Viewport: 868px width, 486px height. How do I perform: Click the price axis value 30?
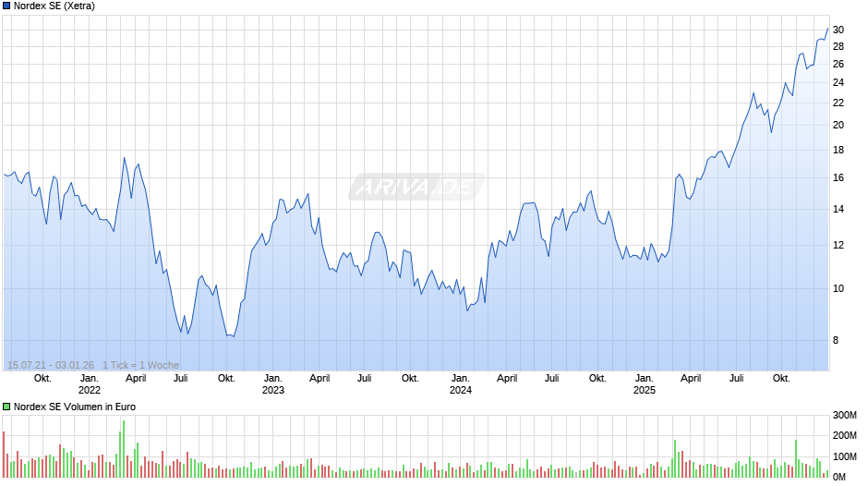[838, 30]
